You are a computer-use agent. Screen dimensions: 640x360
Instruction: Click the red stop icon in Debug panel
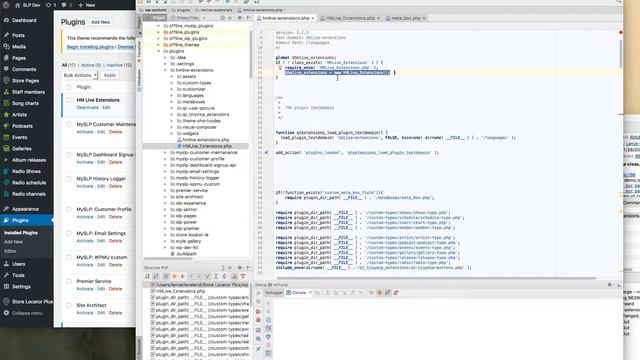coord(258,320)
